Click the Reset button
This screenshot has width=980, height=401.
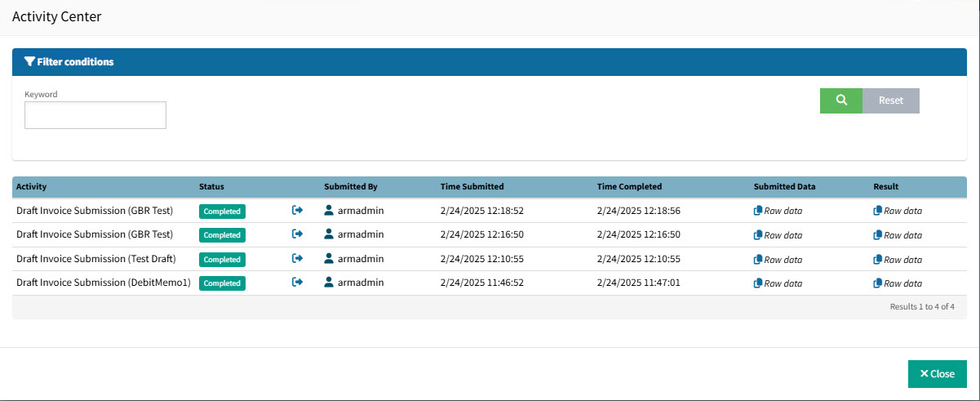pyautogui.click(x=891, y=100)
